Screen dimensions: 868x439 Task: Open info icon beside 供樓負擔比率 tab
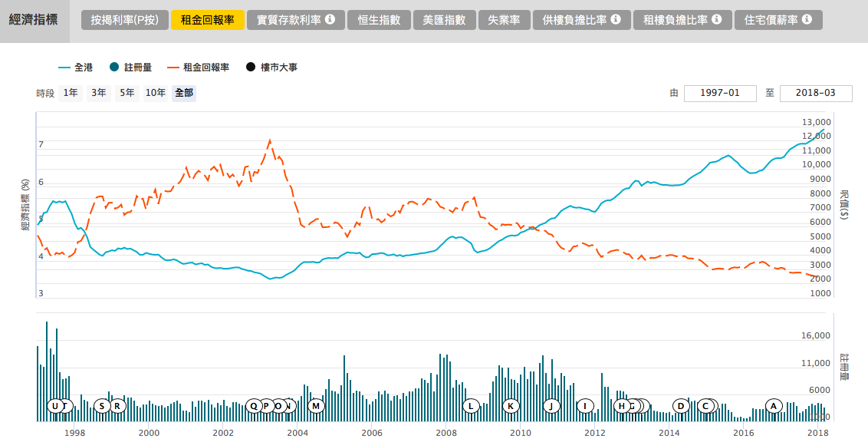pos(616,19)
